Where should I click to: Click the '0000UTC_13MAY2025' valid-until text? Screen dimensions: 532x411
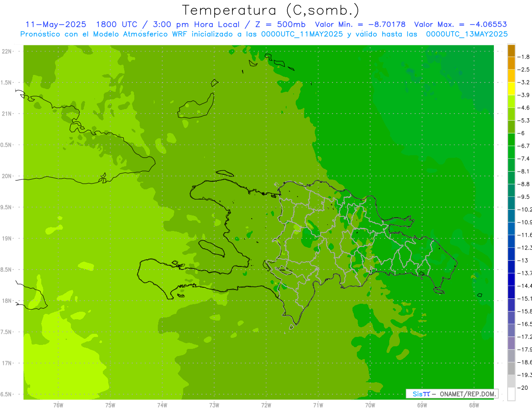tap(467, 34)
